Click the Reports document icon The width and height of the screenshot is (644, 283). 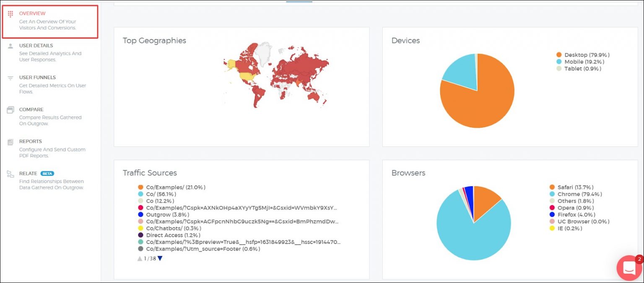pyautogui.click(x=10, y=142)
